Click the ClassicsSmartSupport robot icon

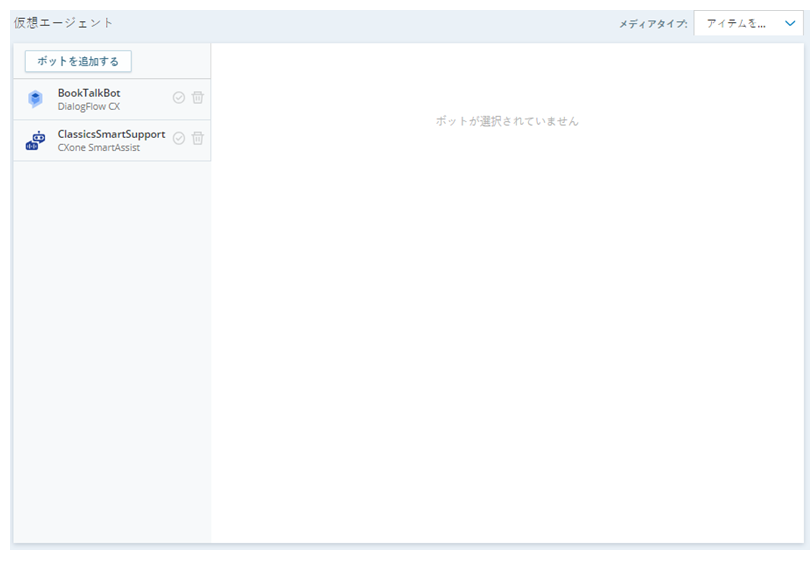pyautogui.click(x=35, y=140)
